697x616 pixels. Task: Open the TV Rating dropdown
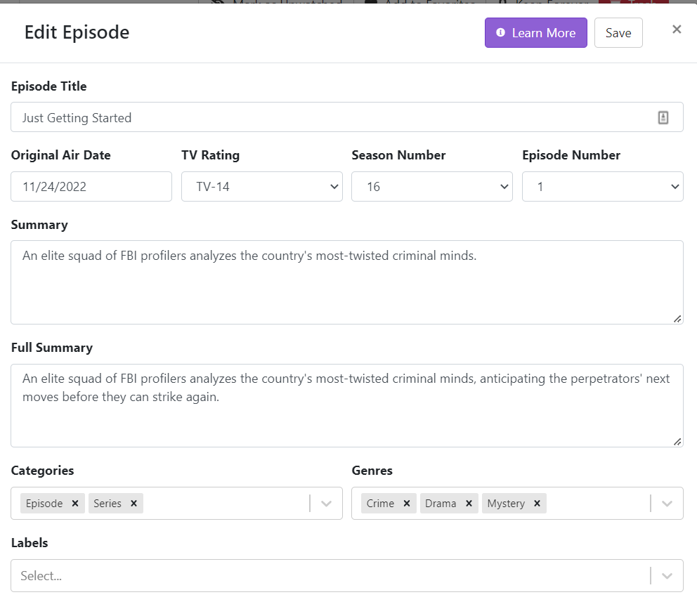tap(261, 187)
